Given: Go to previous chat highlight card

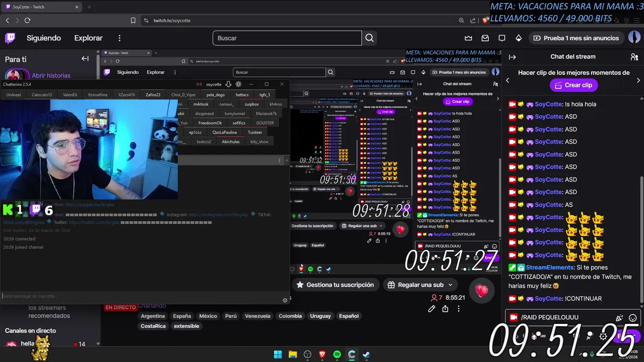Looking at the screenshot, I should point(507,80).
